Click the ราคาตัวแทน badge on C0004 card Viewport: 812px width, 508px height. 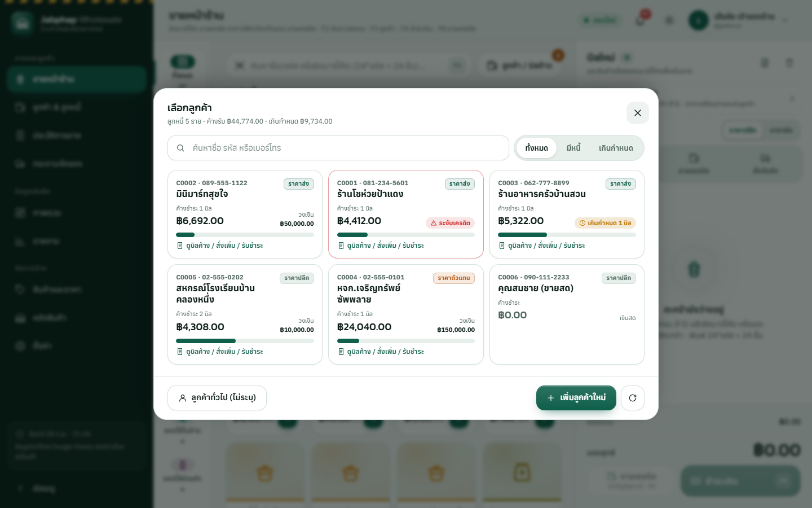(x=454, y=278)
